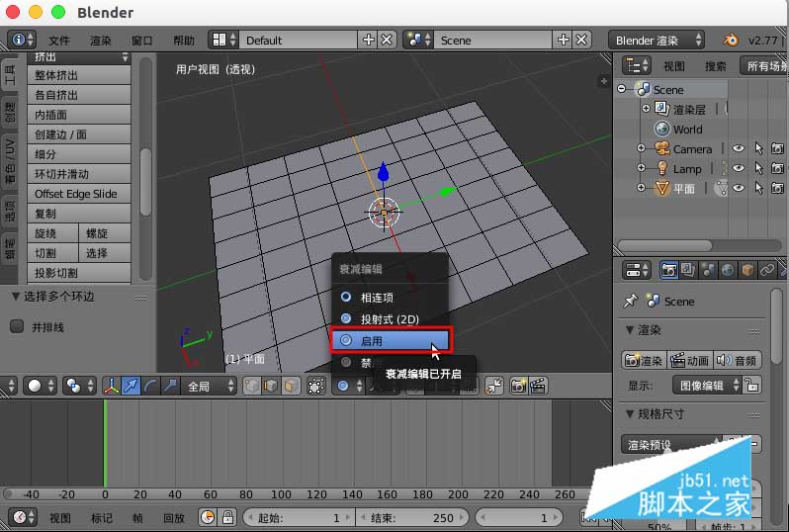Click the 整体挤出 button

point(79,75)
